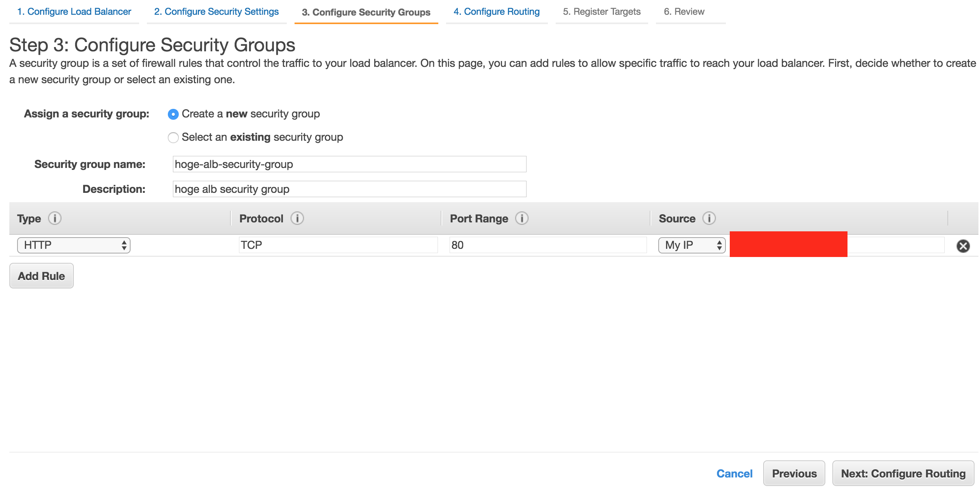
Task: Click Next: Configure Routing button
Action: tap(903, 474)
